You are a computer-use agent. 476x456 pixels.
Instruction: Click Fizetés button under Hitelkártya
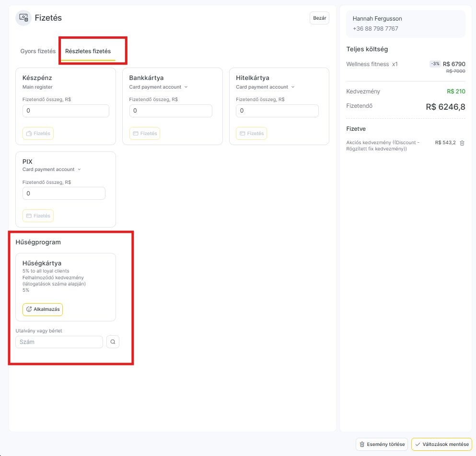click(x=251, y=134)
